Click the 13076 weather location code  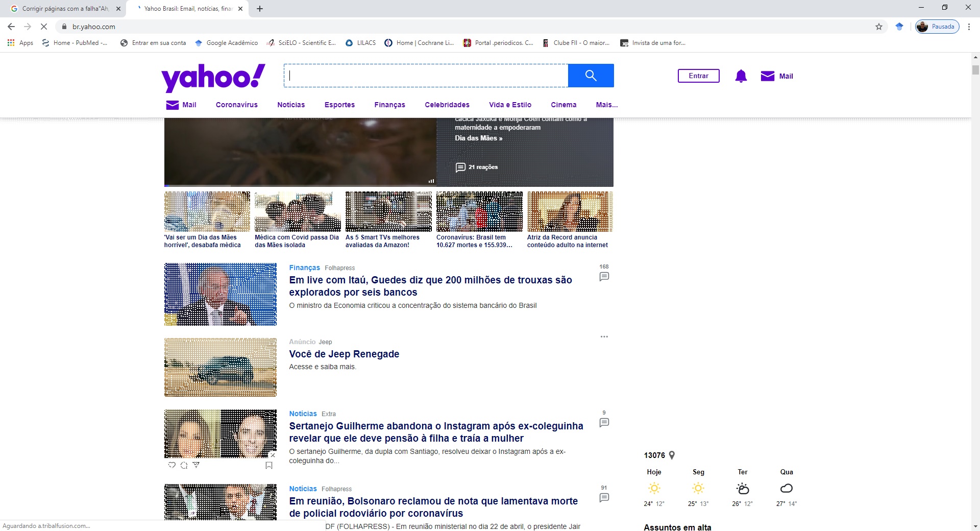pyautogui.click(x=654, y=455)
